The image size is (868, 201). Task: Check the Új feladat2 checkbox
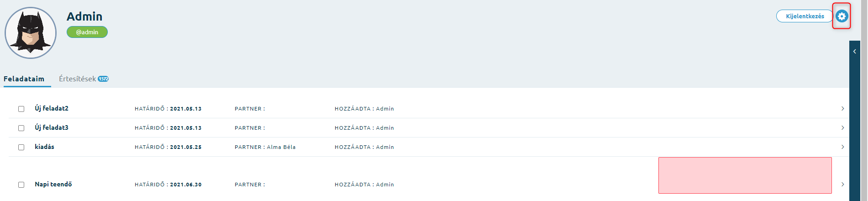pos(21,109)
